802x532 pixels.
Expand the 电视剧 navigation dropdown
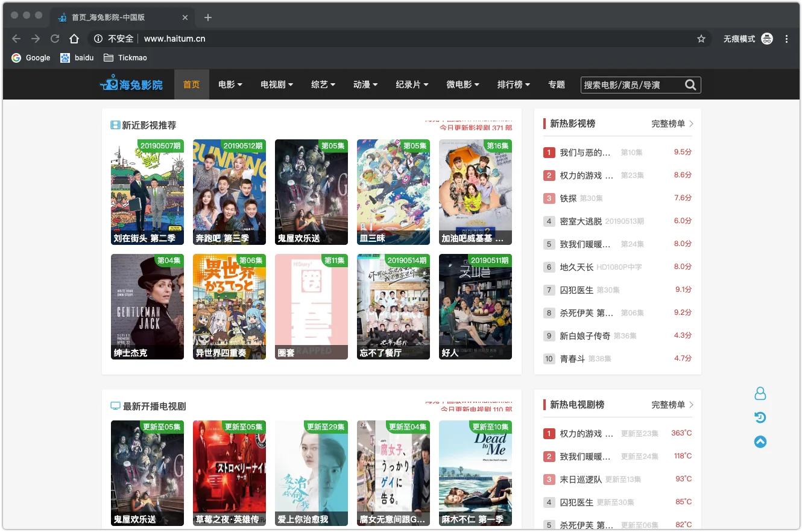[x=277, y=84]
